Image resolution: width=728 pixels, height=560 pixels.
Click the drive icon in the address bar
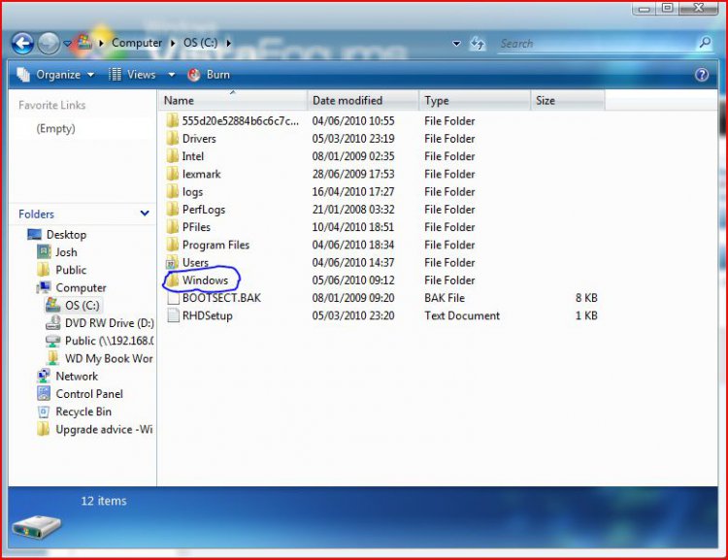point(84,42)
